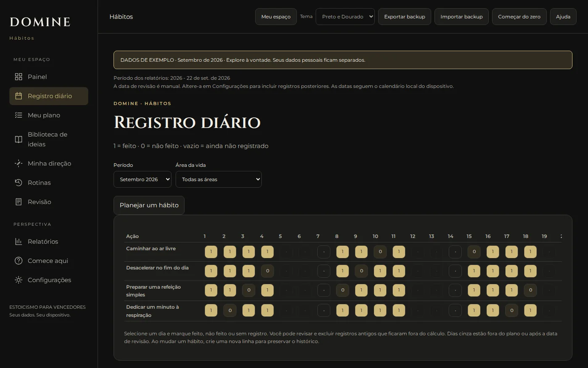
Task: Toggle Dedicar um minuto à respiração day 17
Action: [512, 310]
